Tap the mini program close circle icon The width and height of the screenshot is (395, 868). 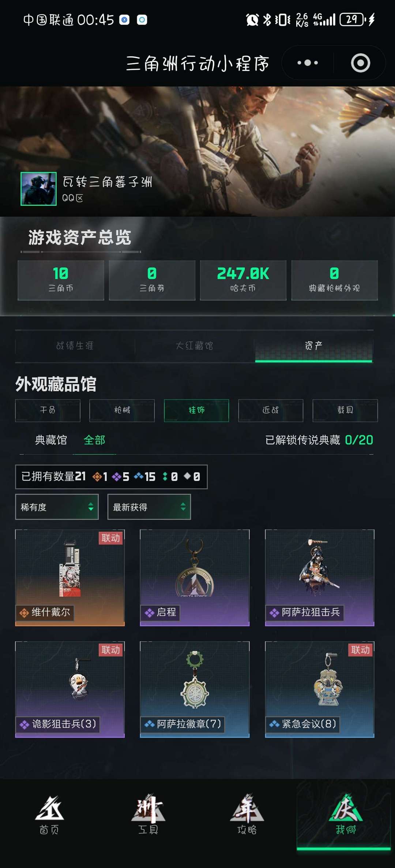(x=360, y=63)
